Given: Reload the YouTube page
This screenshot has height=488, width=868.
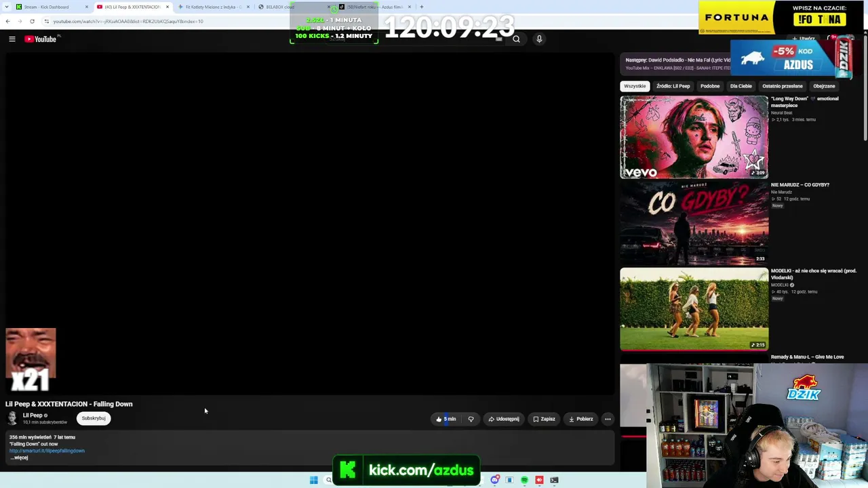Looking at the screenshot, I should click(32, 21).
